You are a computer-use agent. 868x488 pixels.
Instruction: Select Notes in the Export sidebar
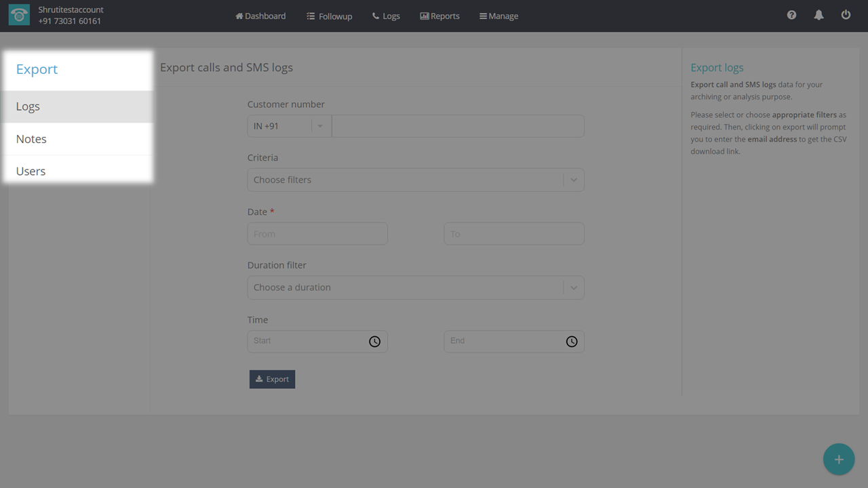tap(31, 139)
